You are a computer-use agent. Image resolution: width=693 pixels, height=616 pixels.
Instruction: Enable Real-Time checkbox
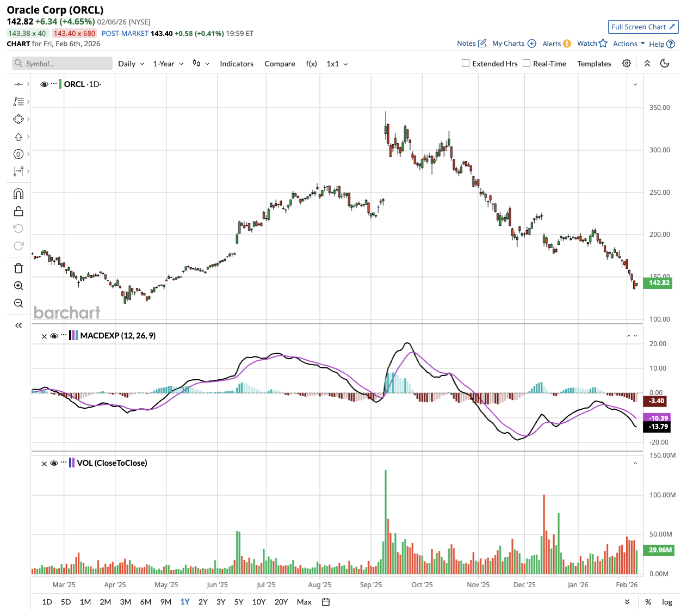tap(527, 63)
